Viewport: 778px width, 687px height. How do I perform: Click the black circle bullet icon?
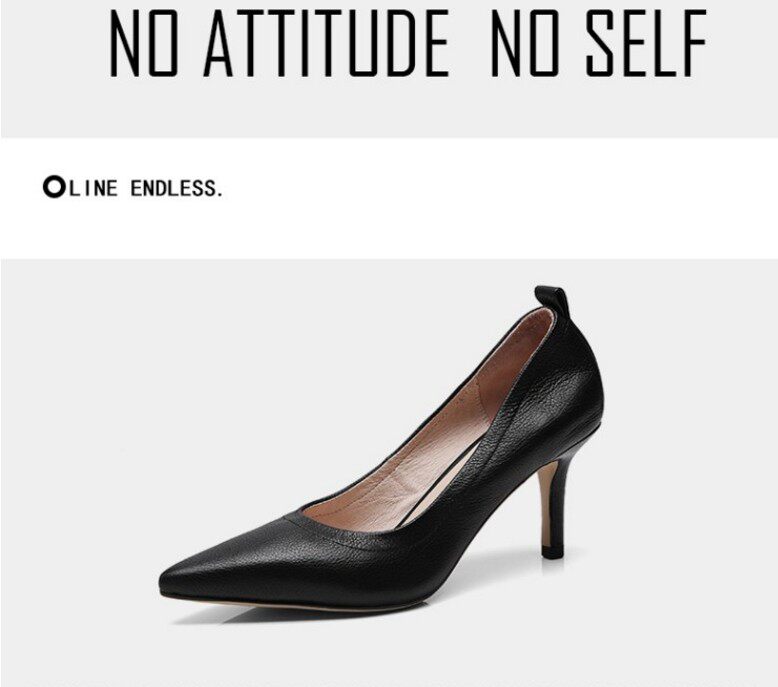click(54, 187)
